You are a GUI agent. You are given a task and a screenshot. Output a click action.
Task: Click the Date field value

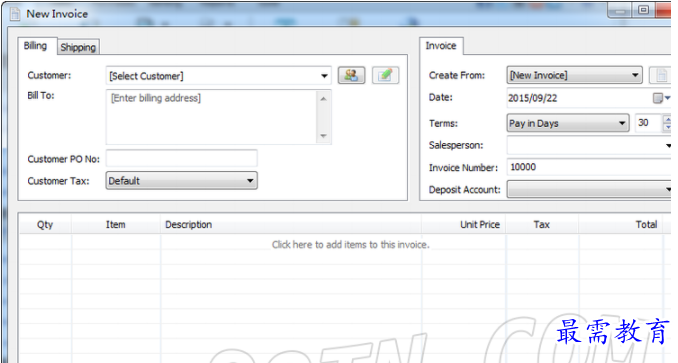[533, 98]
